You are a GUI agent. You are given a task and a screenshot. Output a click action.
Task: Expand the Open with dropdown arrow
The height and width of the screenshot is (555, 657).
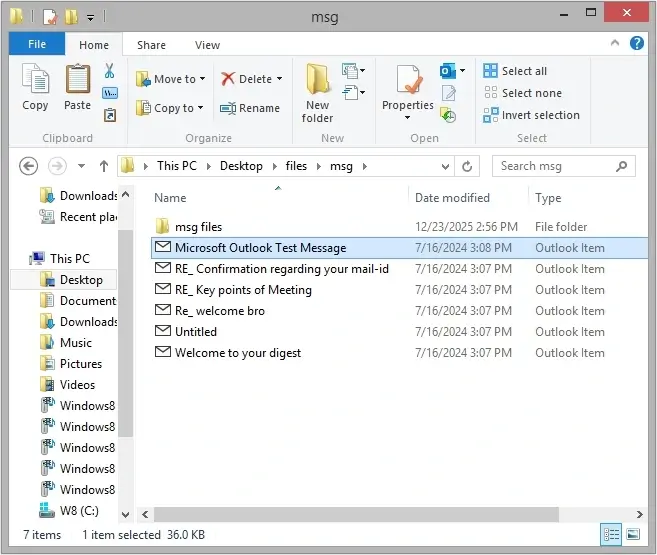[463, 71]
